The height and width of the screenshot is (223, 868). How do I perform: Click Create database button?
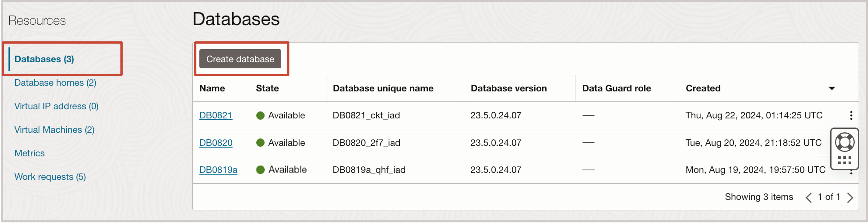tap(241, 58)
